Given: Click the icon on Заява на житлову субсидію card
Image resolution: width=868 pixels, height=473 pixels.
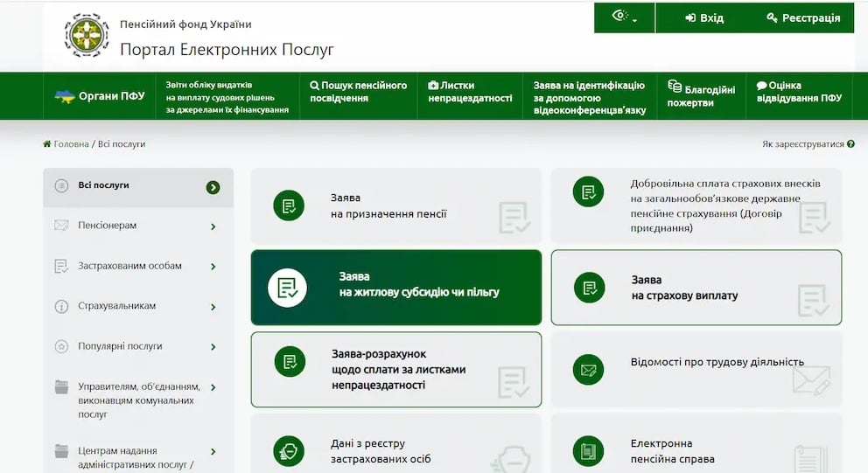Looking at the screenshot, I should click(x=287, y=288).
